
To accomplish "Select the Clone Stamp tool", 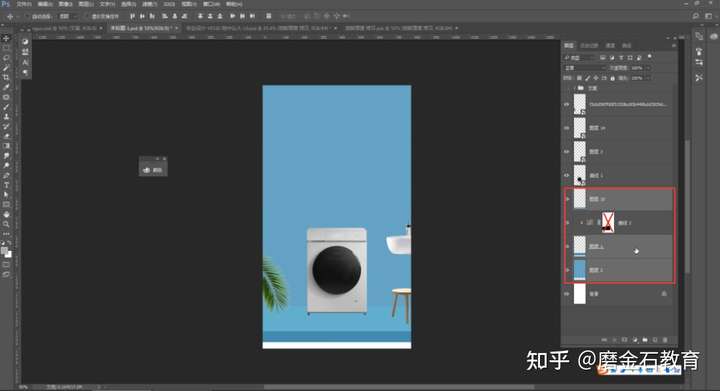I will [6, 117].
